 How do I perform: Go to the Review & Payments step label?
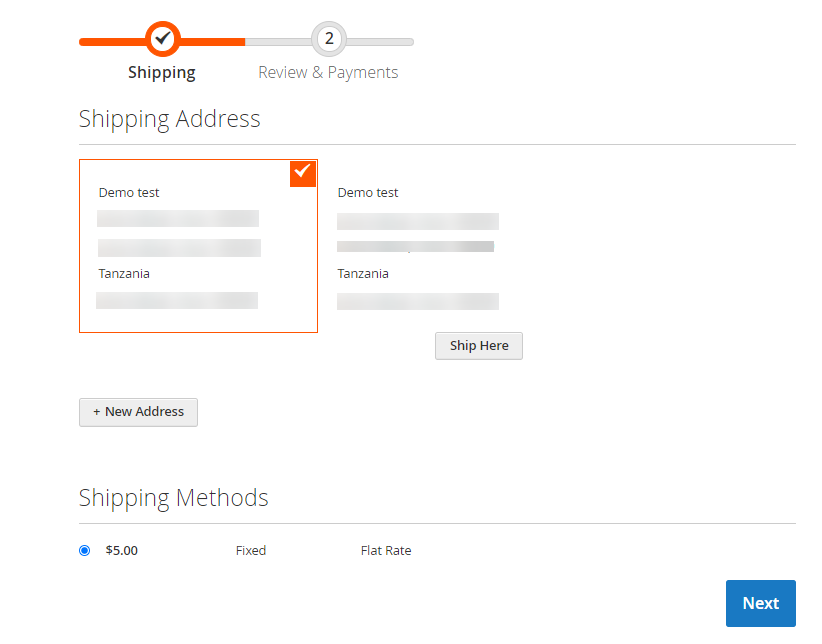(328, 72)
